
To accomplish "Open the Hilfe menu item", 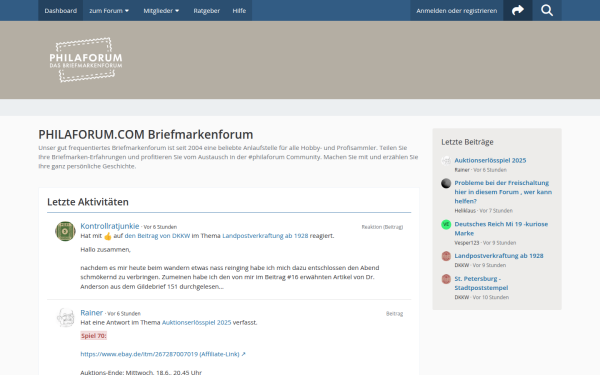I will tap(239, 11).
